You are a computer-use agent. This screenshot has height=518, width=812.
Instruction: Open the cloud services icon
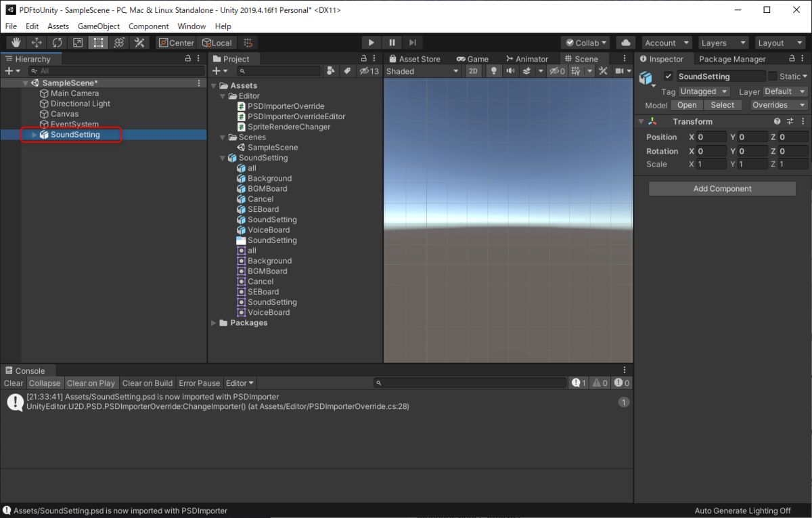point(626,43)
